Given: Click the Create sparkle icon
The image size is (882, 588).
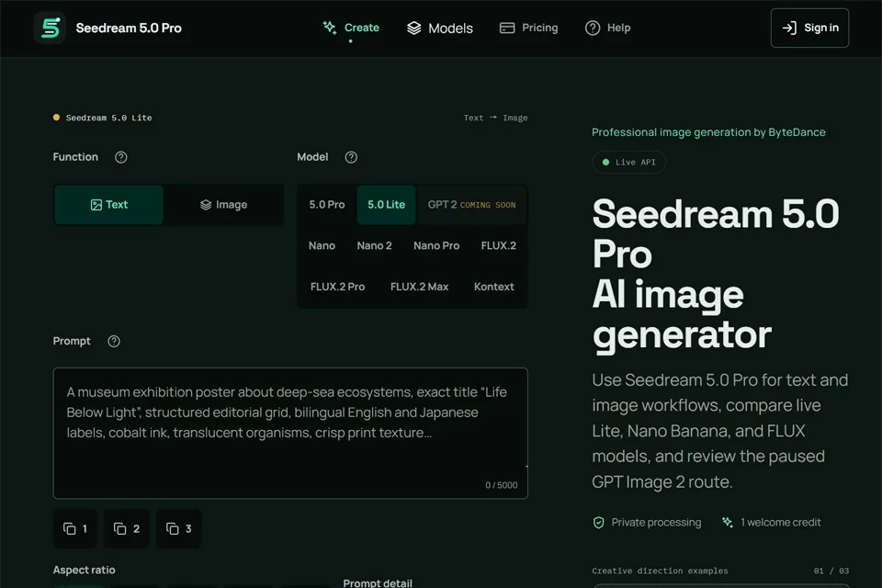Looking at the screenshot, I should click(x=330, y=28).
